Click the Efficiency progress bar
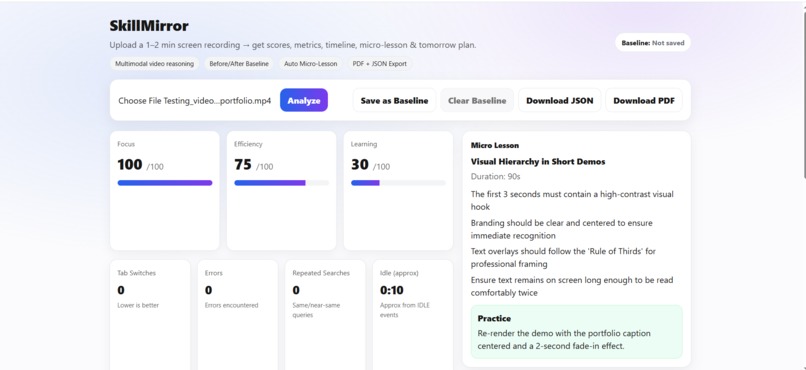Screen dimensions: 806x370 click(281, 182)
